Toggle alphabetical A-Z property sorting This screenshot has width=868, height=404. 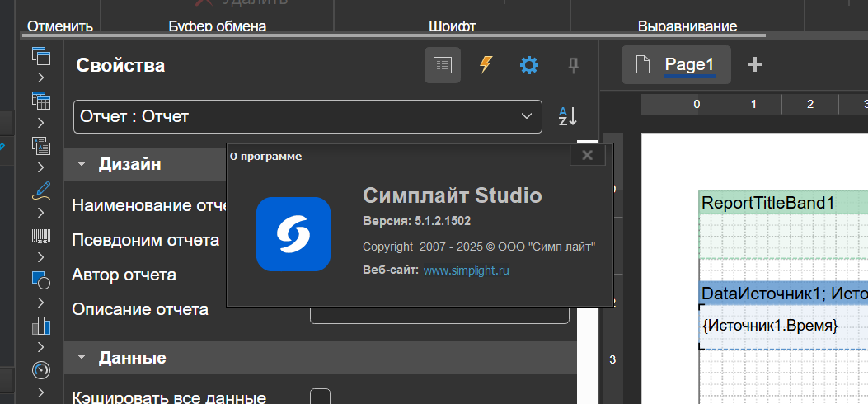[568, 116]
